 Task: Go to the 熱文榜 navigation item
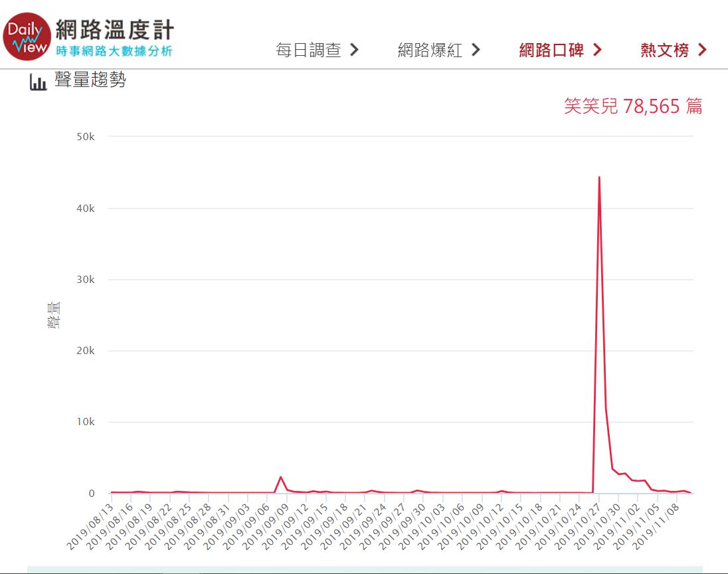point(664,50)
